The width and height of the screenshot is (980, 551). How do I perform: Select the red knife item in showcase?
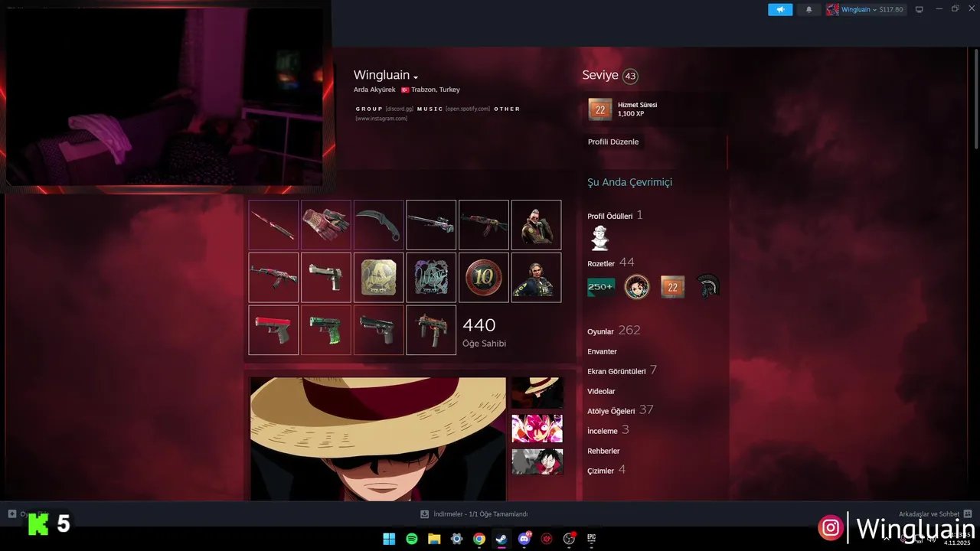click(x=273, y=225)
